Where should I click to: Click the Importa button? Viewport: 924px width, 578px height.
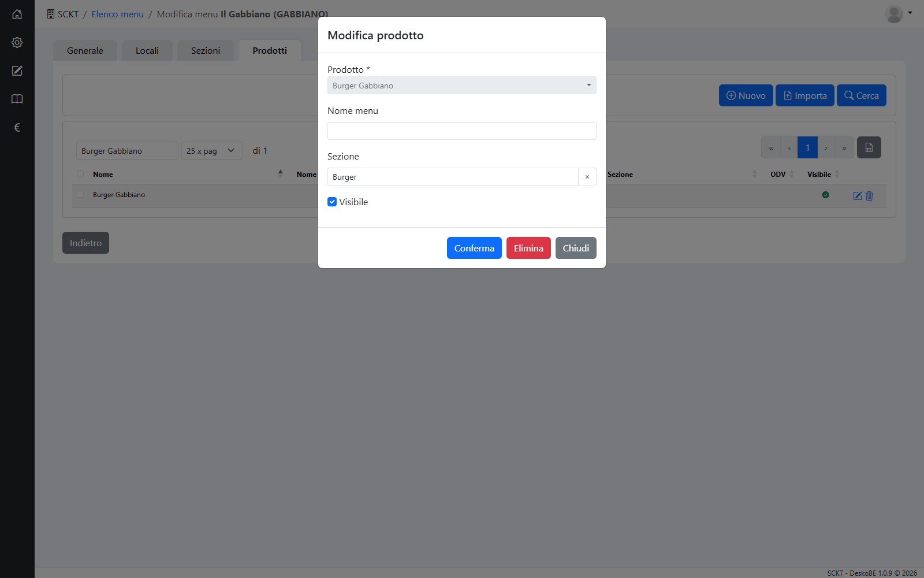805,95
